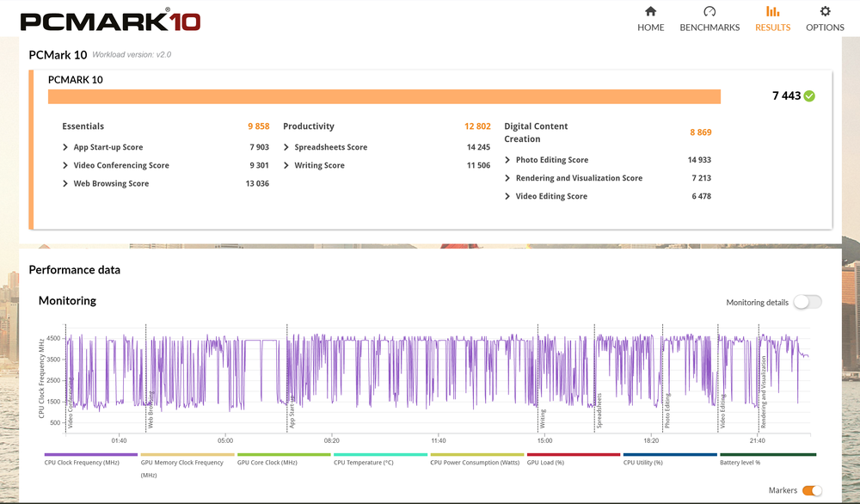Click the Web Browsing value 13 036
This screenshot has height=504, width=860.
257,183
